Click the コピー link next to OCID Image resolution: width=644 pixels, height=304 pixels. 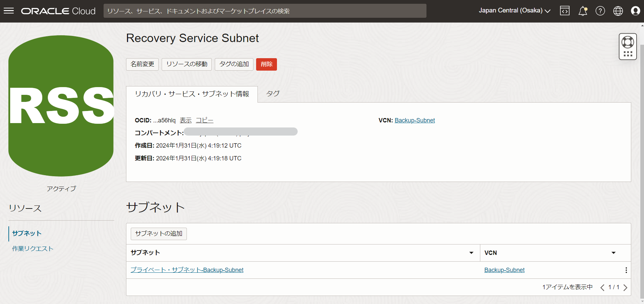pos(204,120)
